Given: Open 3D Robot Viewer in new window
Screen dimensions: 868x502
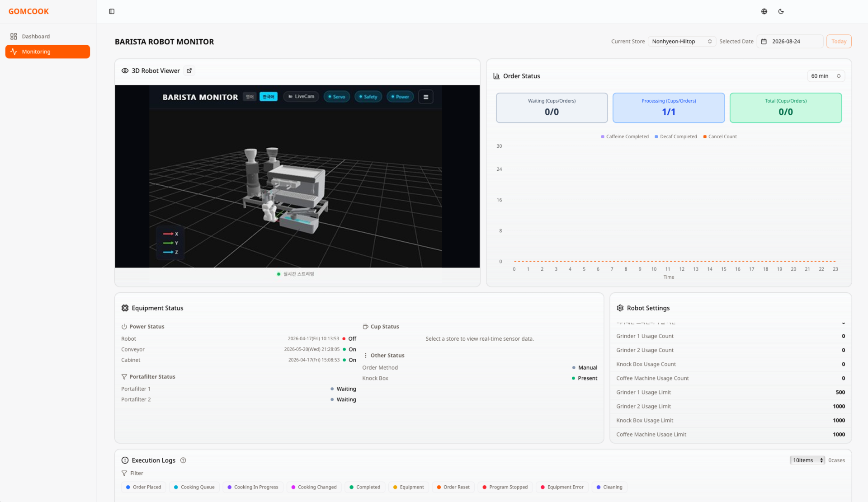Looking at the screenshot, I should pos(189,70).
